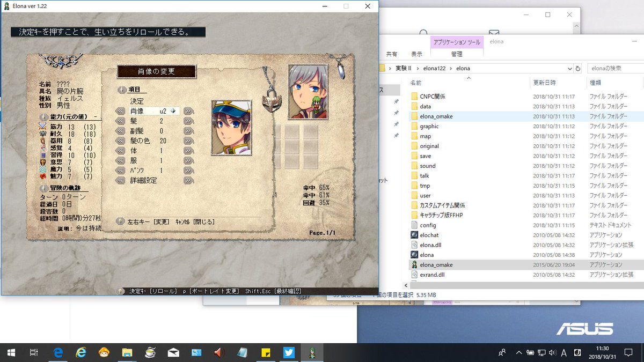
Task: Click the elonaの検索 search box
Action: [x=614, y=69]
